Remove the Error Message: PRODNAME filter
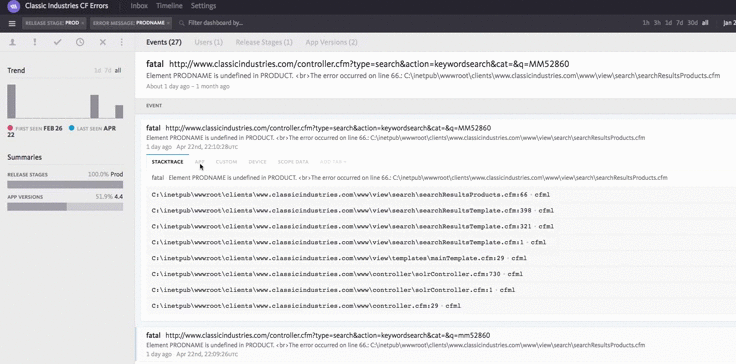 tap(168, 23)
